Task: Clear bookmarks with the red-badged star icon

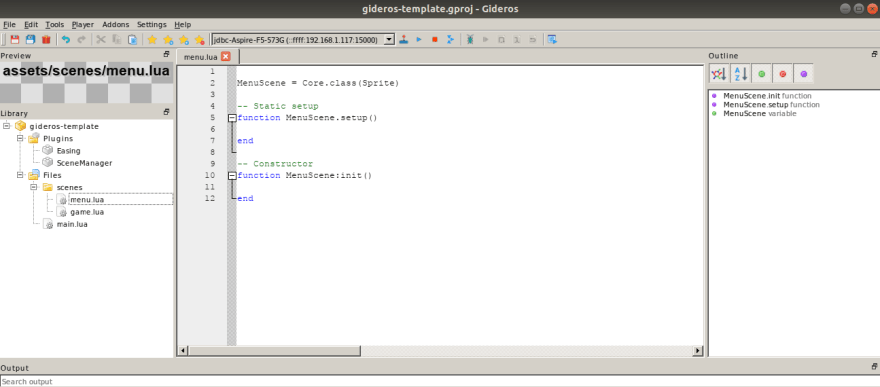Action: tap(199, 40)
